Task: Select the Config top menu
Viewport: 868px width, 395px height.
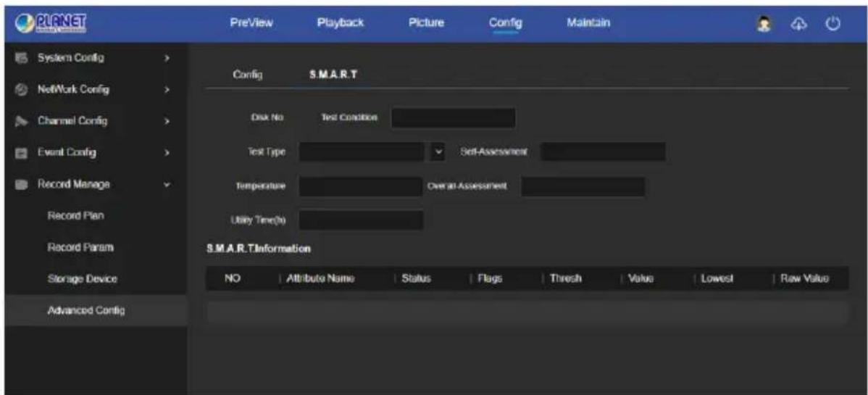Action: pos(505,23)
